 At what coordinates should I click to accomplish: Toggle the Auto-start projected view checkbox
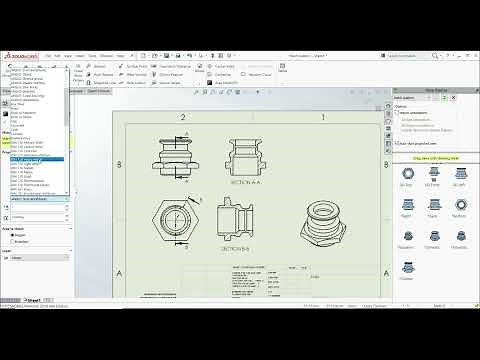tap(397, 143)
